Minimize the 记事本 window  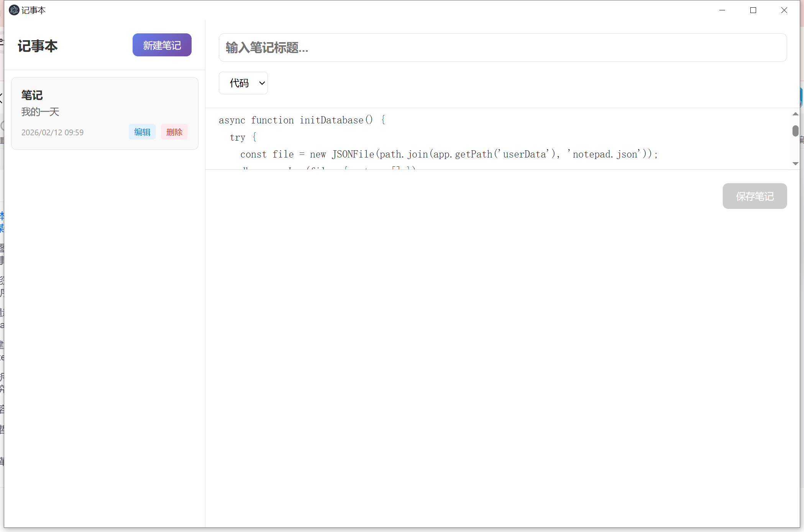(722, 10)
